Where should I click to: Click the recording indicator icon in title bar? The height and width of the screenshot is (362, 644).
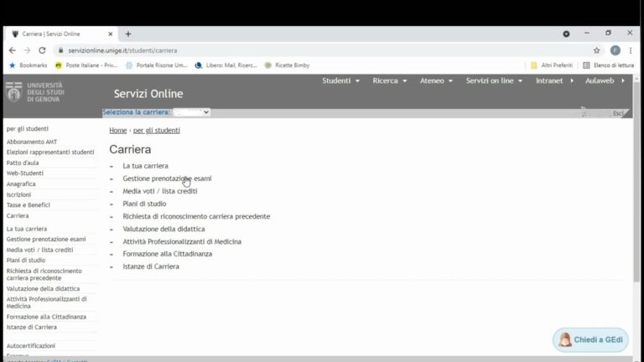pos(566,34)
